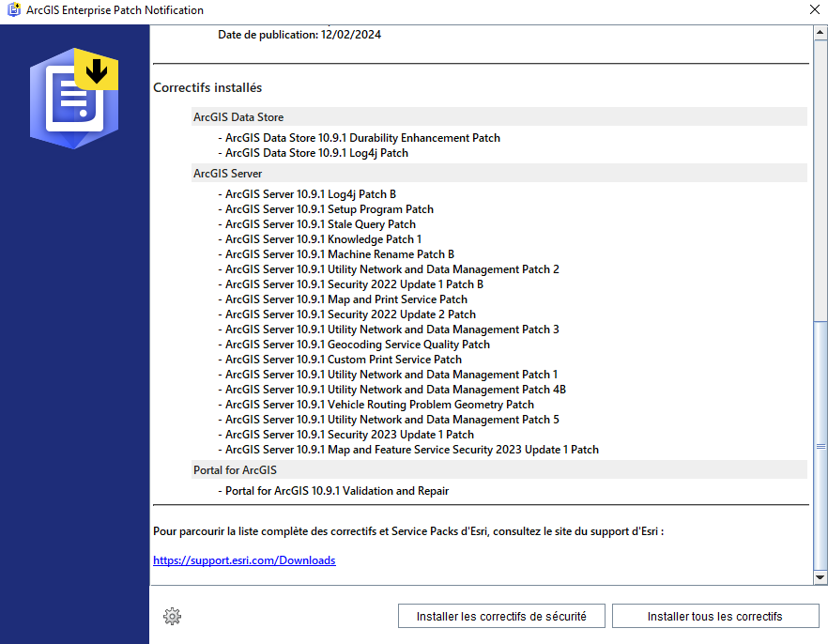The width and height of the screenshot is (828, 644).
Task: Click the scrollbar down arrow
Action: click(x=820, y=577)
